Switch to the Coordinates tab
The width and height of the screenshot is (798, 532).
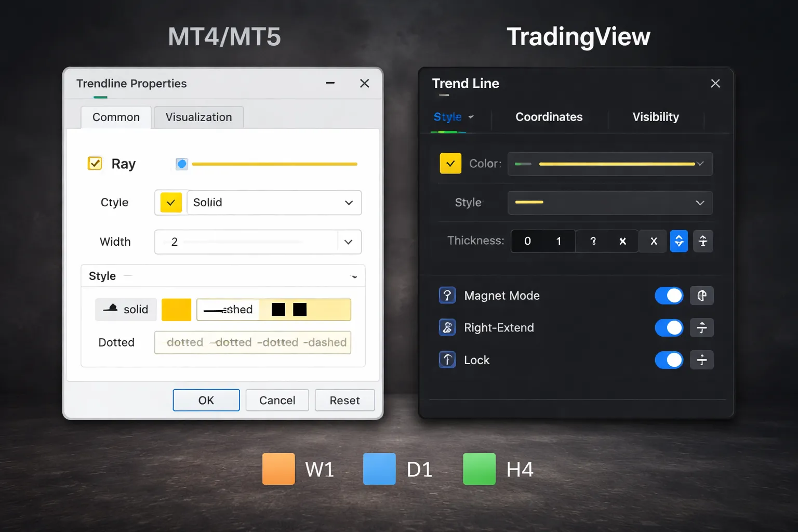click(x=549, y=117)
